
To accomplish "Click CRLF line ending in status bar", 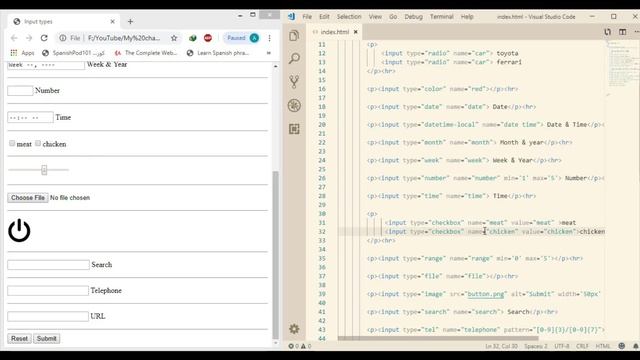I will tap(582, 346).
